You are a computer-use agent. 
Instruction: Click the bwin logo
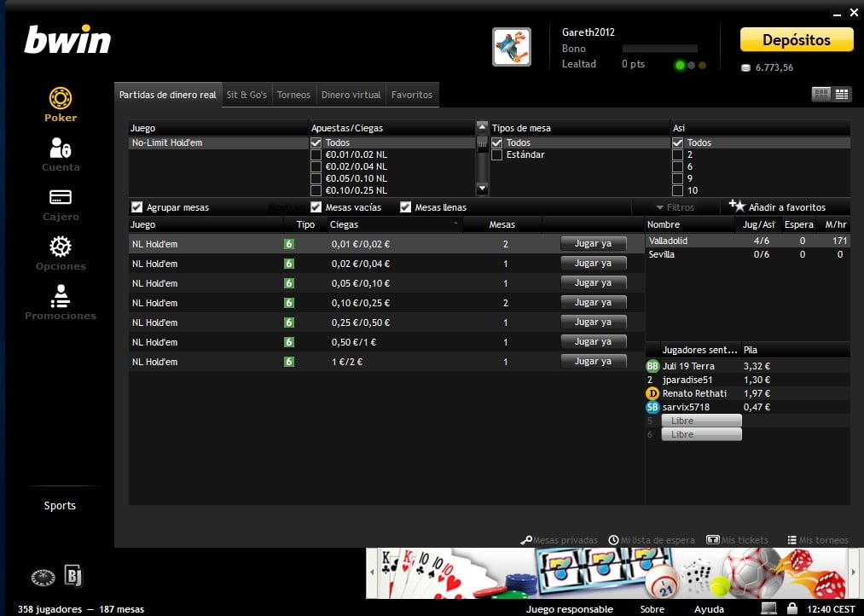click(x=67, y=39)
